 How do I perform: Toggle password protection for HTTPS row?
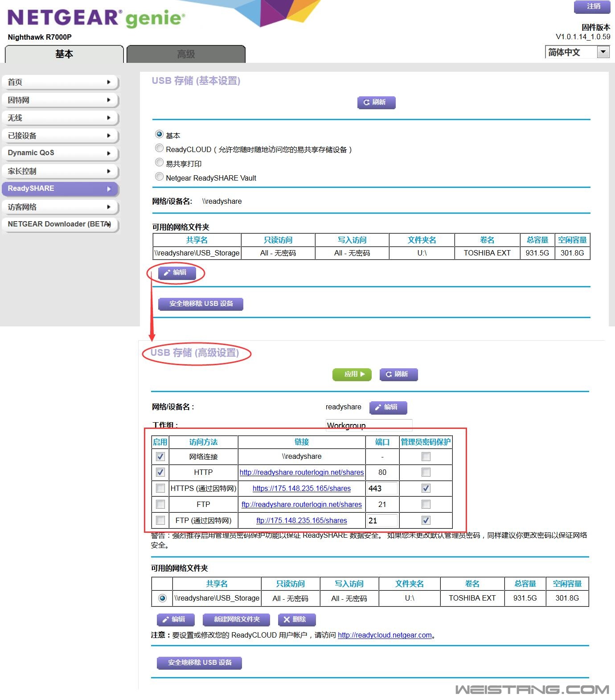pos(426,488)
